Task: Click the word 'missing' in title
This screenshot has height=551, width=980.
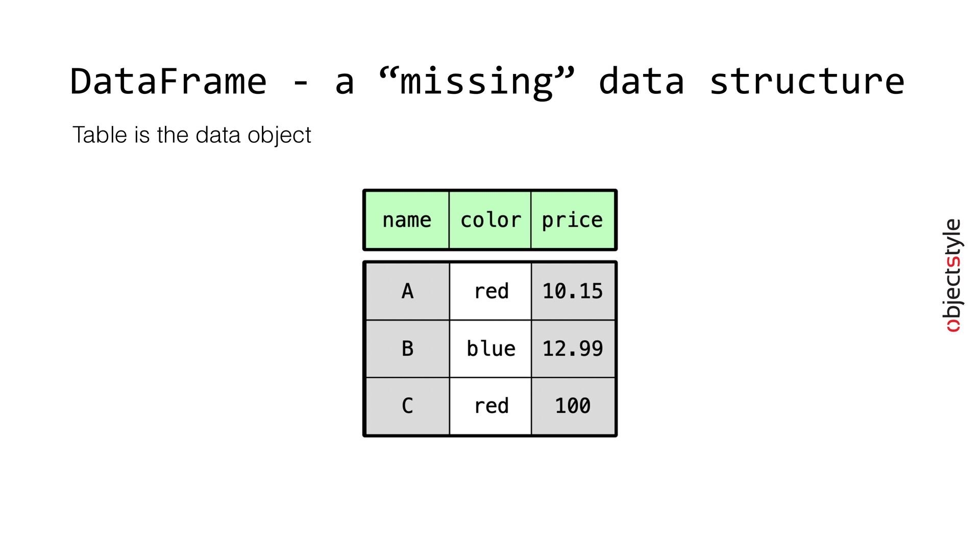Action: pos(477,82)
